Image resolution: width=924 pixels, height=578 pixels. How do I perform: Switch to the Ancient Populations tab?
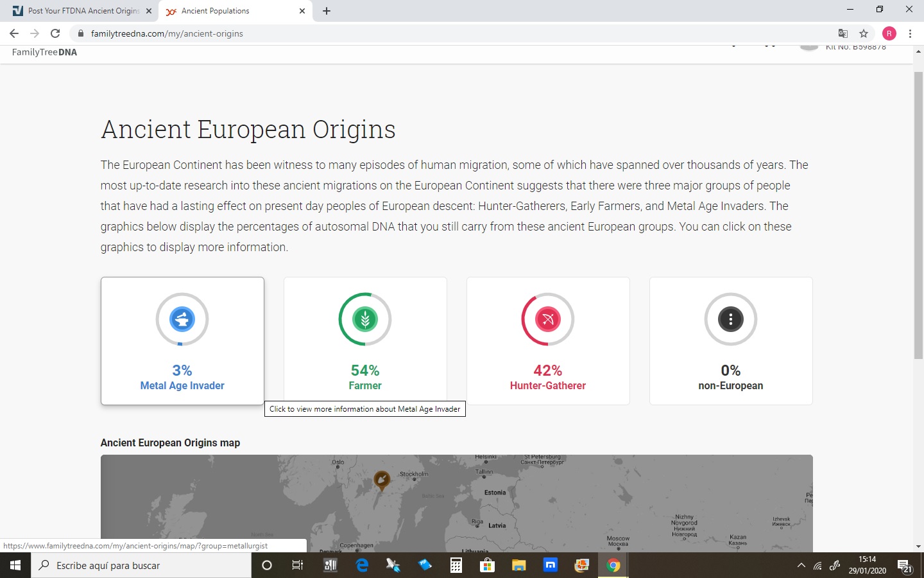click(x=235, y=11)
